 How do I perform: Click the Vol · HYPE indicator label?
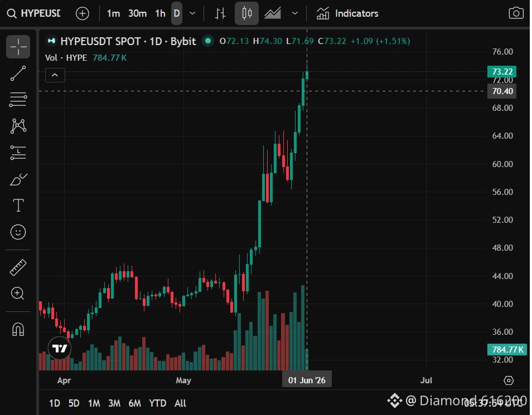[66, 57]
